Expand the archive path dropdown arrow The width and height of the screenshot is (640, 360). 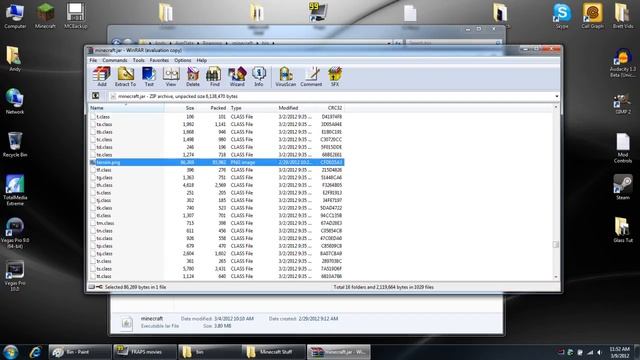556,96
